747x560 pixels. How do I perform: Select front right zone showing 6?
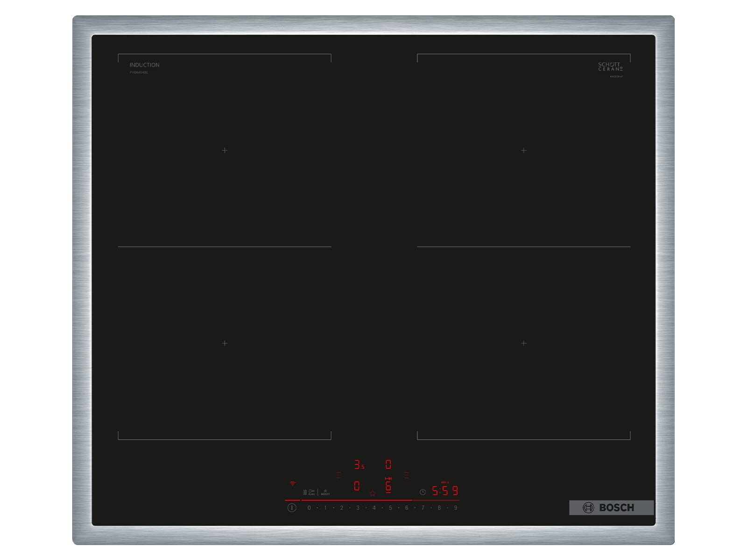(x=388, y=485)
